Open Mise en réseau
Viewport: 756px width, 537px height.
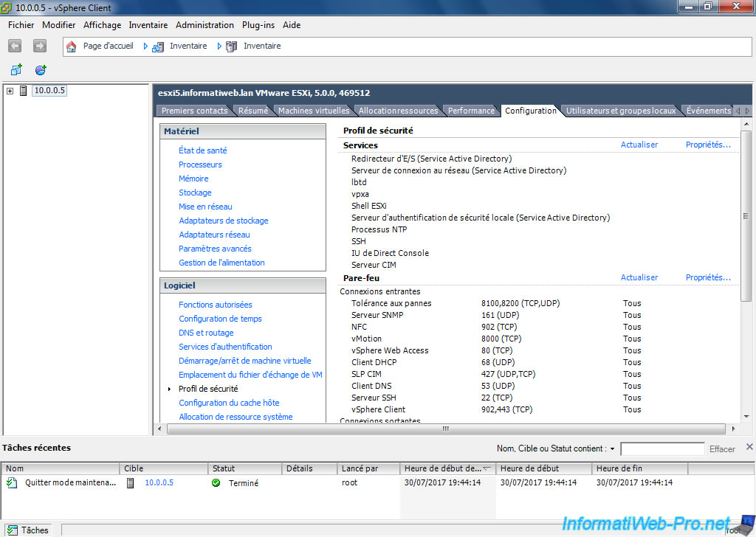coord(205,206)
